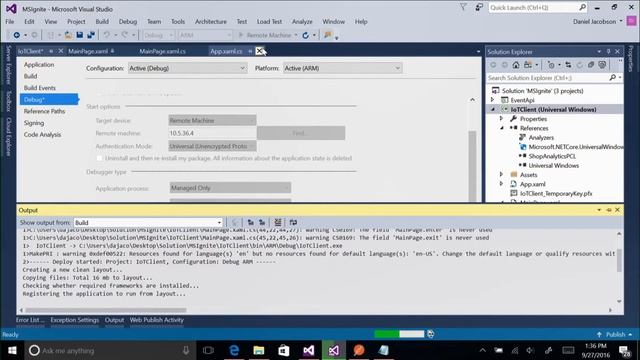
Task: Open the Platform Active (ARM) dropdown
Action: coord(342,68)
